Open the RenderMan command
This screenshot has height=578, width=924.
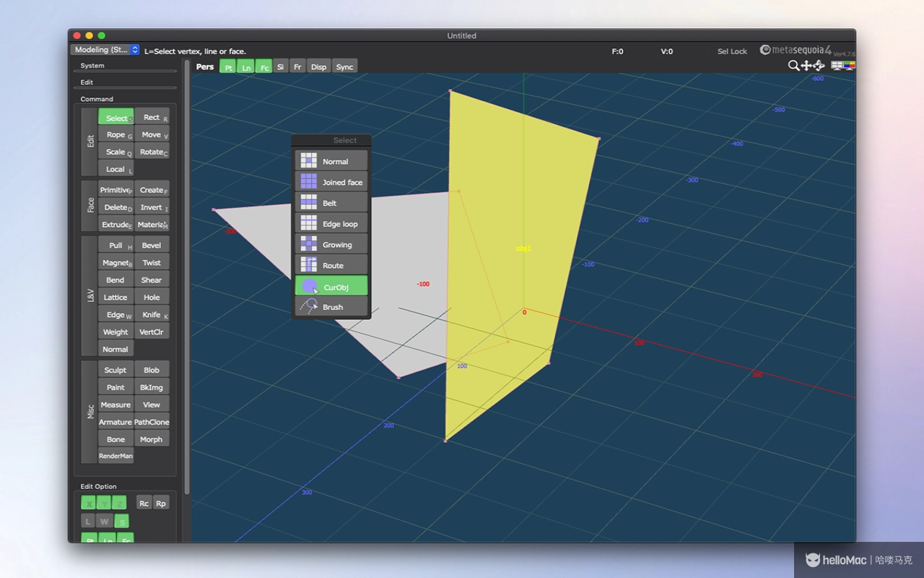[x=116, y=456]
